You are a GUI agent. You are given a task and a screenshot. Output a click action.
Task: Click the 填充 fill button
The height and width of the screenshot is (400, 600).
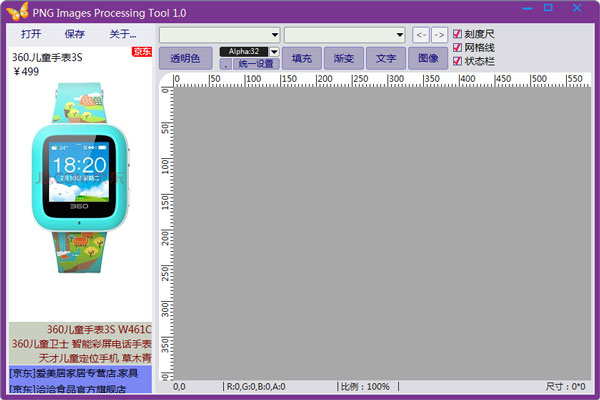point(301,58)
